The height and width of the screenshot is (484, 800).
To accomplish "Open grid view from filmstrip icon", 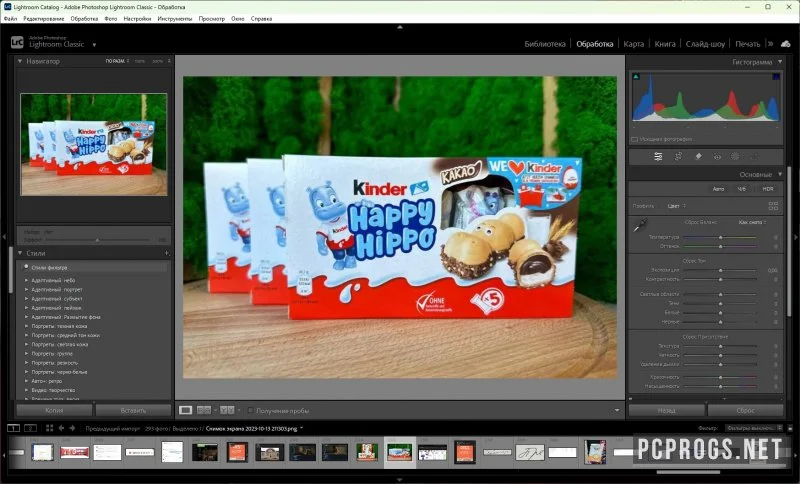I will pos(49,428).
